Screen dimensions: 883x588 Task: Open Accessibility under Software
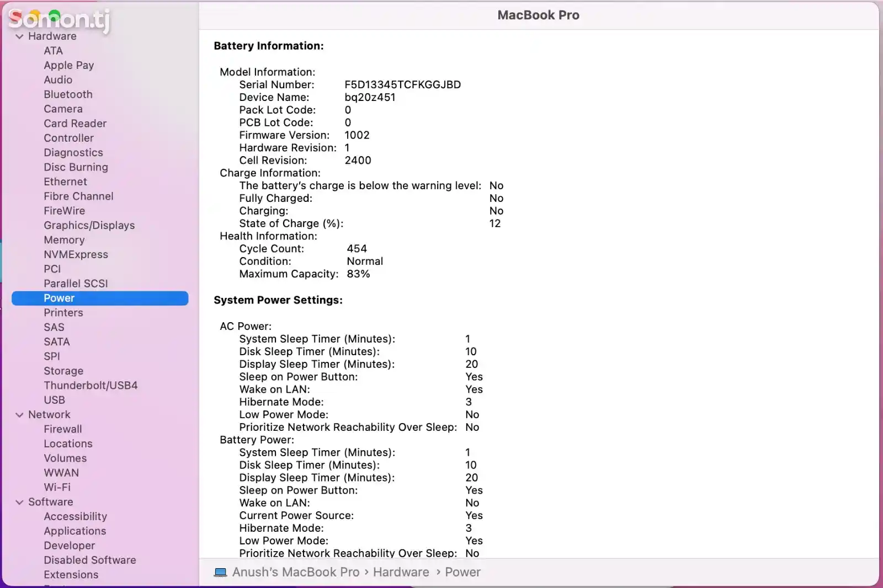point(75,517)
